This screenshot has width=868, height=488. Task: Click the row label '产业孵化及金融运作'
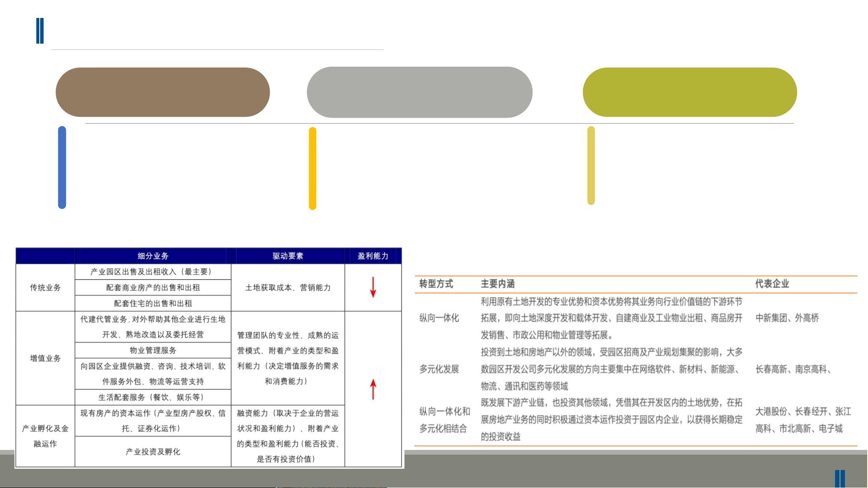(45, 436)
